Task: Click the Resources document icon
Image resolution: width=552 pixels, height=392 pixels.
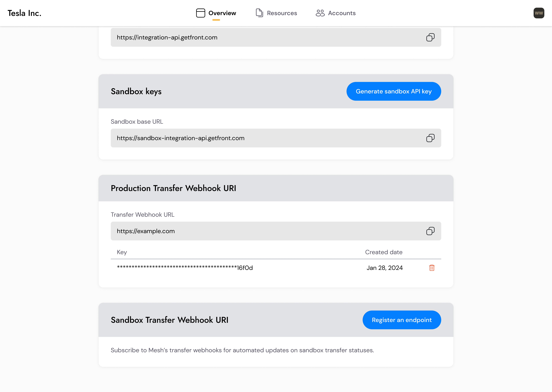Action: click(x=259, y=13)
